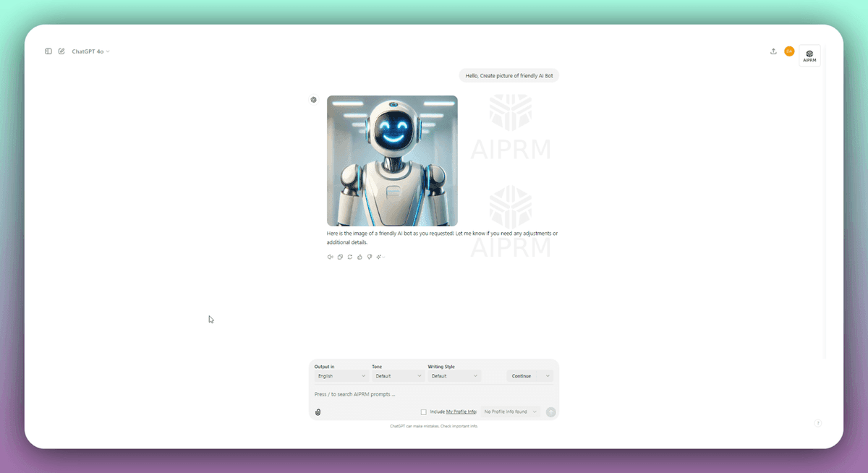Copy the response with copy icon
The image size is (868, 473).
click(340, 257)
